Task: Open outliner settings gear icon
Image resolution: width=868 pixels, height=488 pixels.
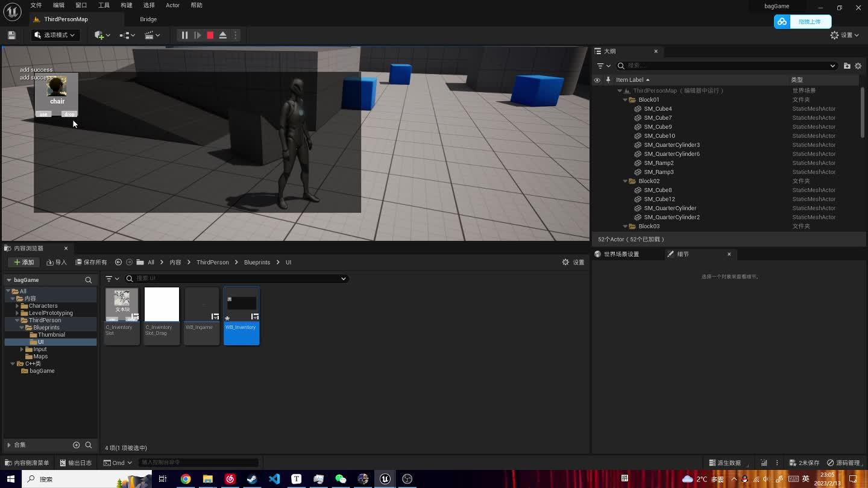Action: [x=858, y=66]
